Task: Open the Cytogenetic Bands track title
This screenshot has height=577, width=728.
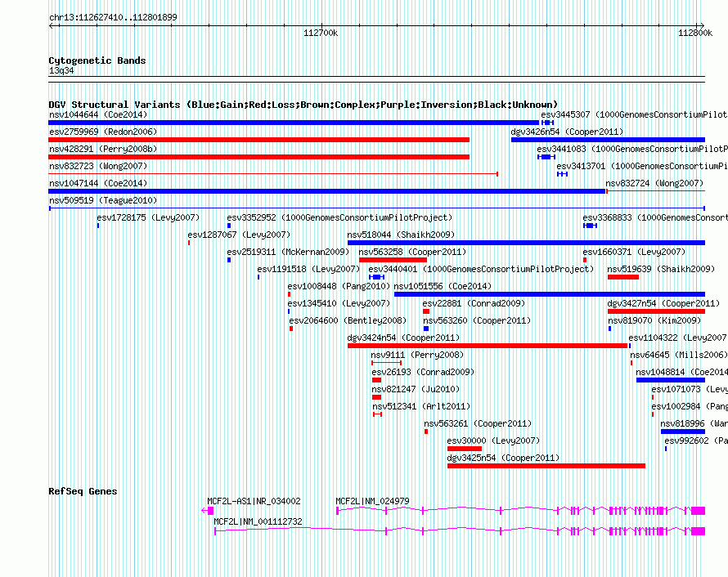Action: pyautogui.click(x=97, y=60)
